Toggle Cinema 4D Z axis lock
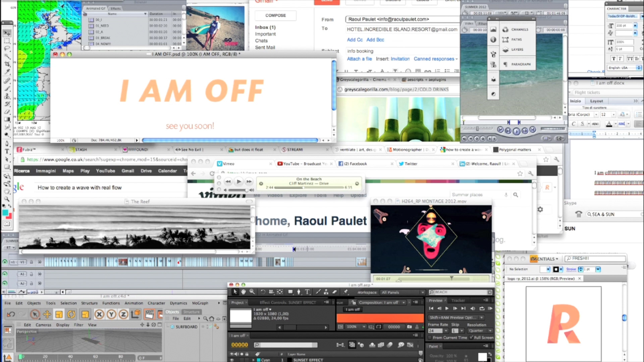 pos(123,314)
